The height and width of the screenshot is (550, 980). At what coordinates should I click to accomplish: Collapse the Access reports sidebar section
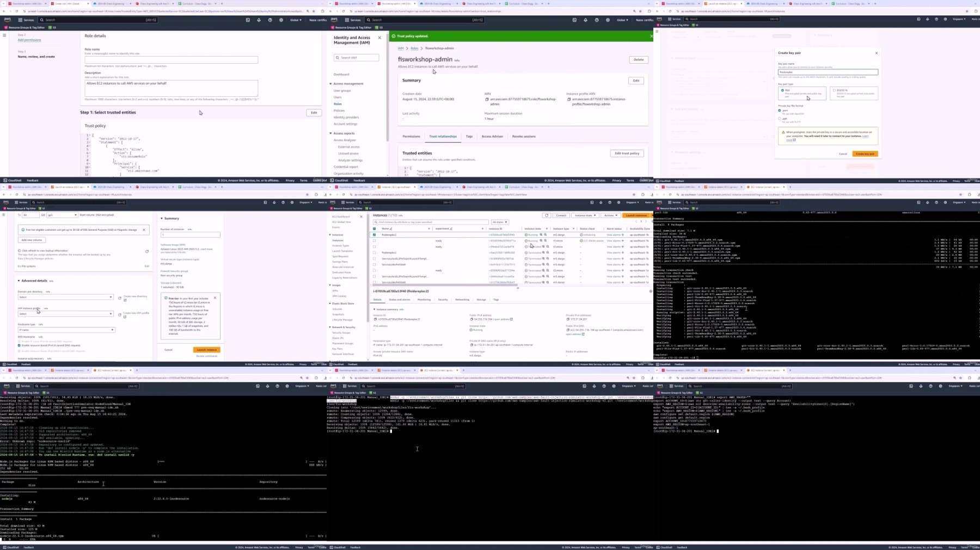[x=330, y=133]
